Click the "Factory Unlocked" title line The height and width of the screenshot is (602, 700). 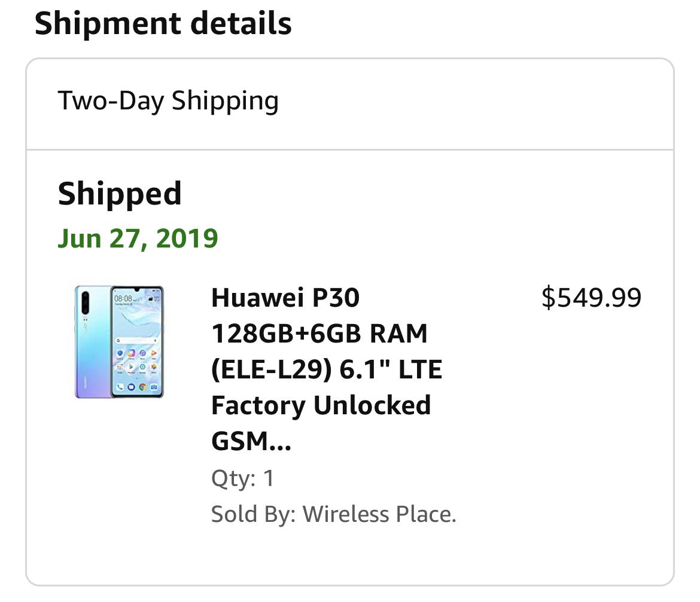(x=321, y=405)
